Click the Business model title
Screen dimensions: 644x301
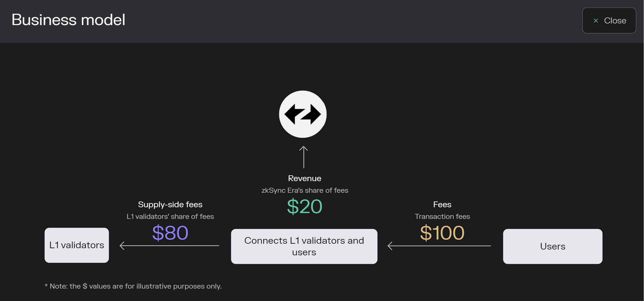pyautogui.click(x=68, y=20)
